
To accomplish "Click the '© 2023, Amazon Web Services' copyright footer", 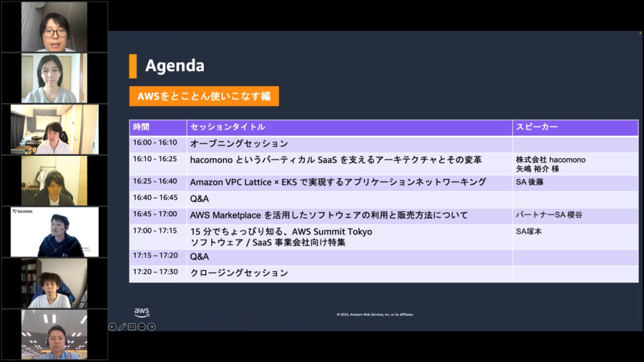I will point(375,314).
